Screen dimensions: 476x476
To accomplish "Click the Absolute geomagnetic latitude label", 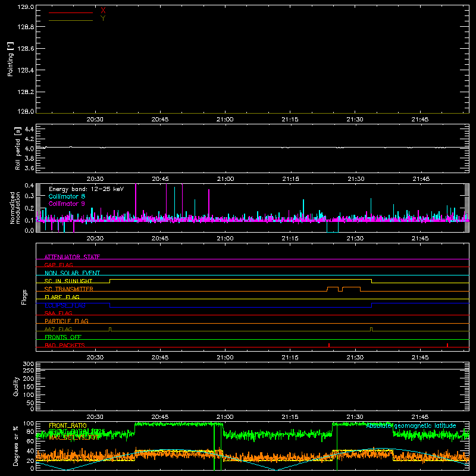I will click(x=411, y=425).
